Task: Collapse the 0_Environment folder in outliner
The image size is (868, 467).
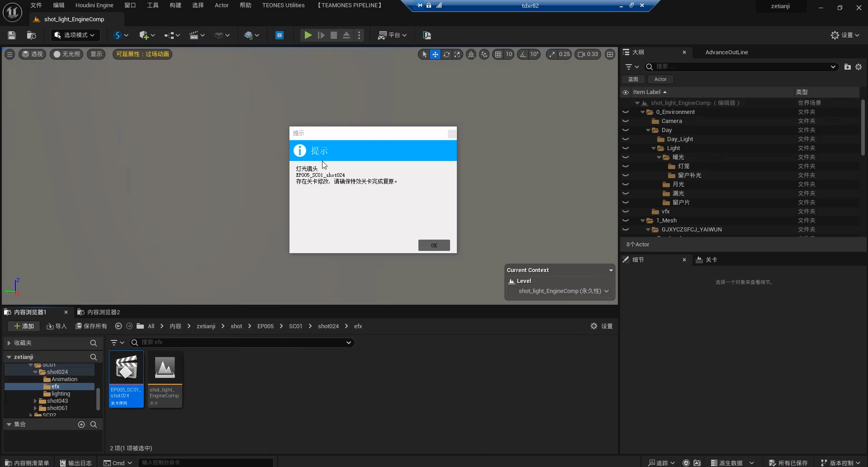Action: [642, 112]
